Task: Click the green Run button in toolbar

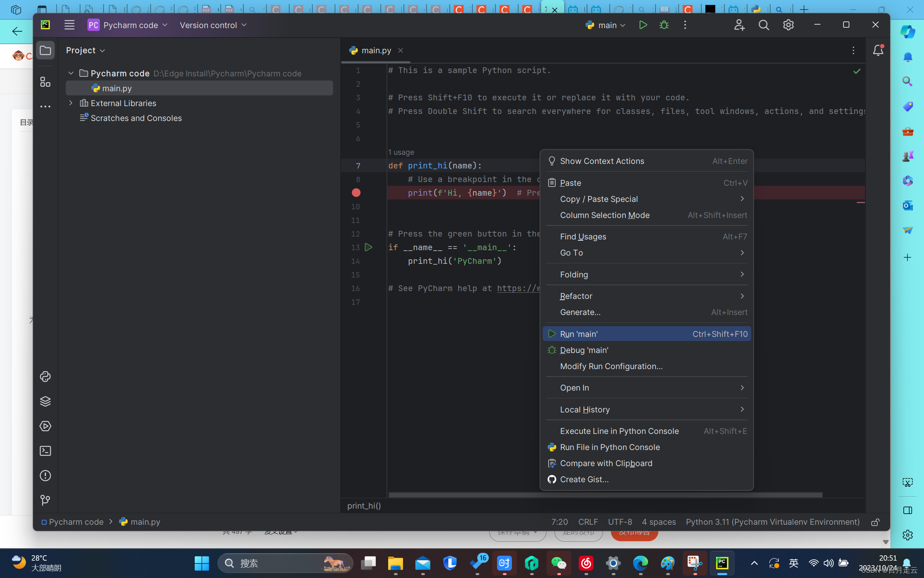Action: pyautogui.click(x=643, y=25)
